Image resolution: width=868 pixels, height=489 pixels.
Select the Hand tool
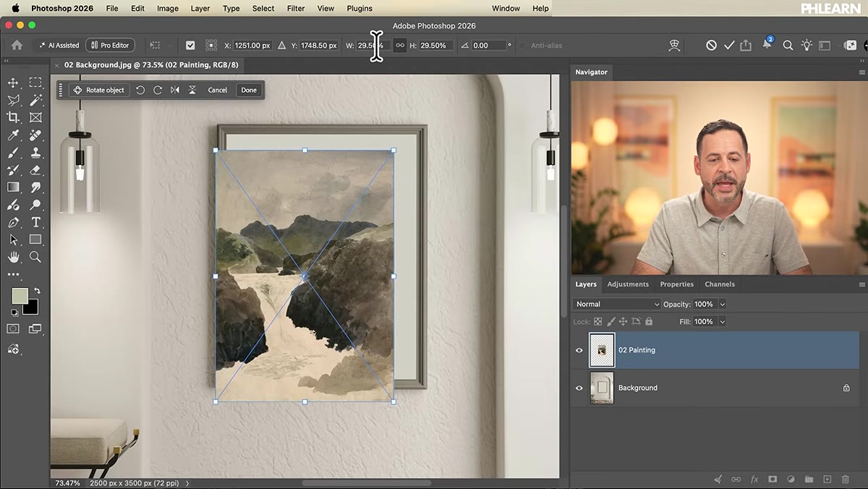click(x=13, y=257)
